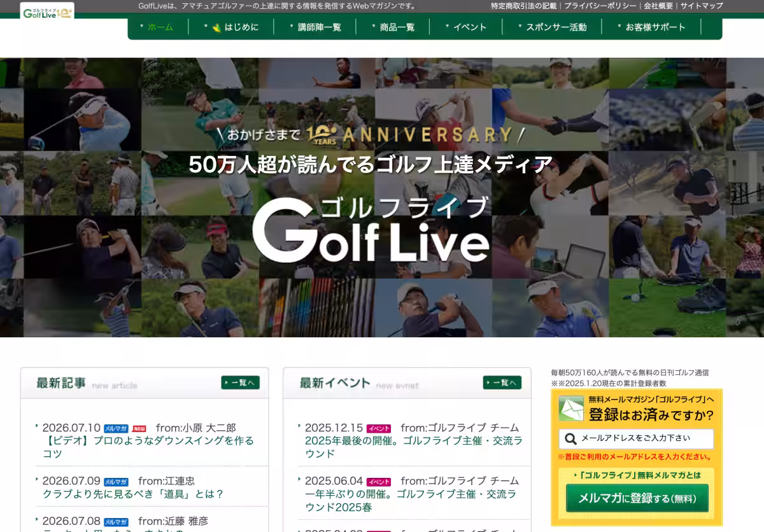Image resolution: width=764 pixels, height=532 pixels.
Task: Click the Golf Live anniversary hero banner
Action: pyautogui.click(x=382, y=197)
